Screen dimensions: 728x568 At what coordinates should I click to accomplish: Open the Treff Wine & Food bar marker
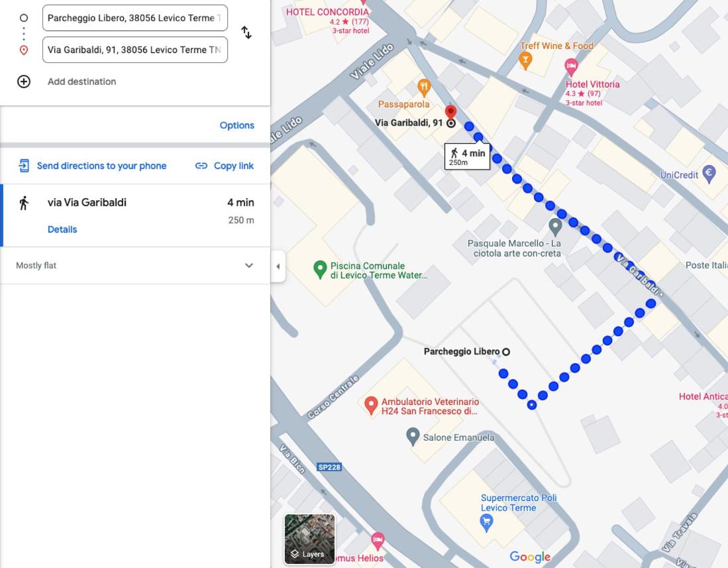(525, 61)
